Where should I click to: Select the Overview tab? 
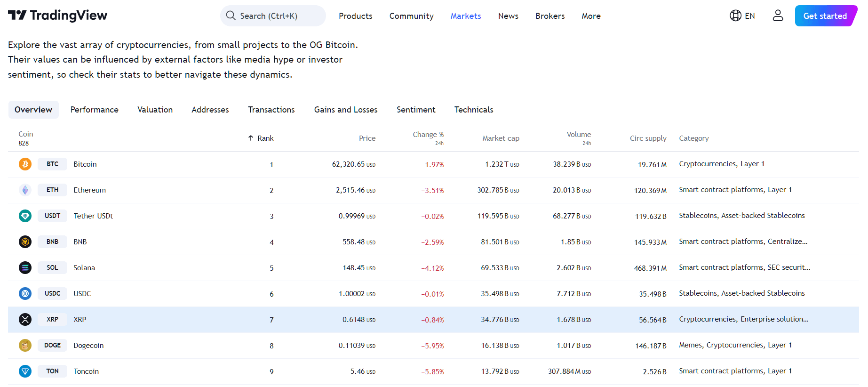[x=33, y=110]
